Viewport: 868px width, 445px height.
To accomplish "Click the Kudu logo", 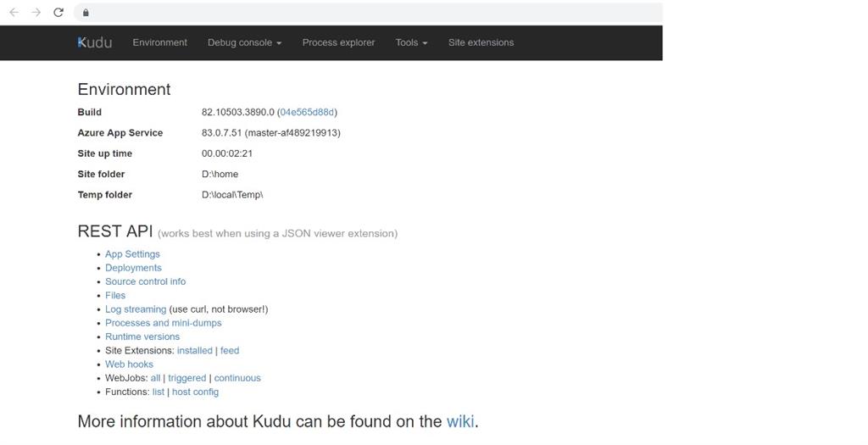I will pyautogui.click(x=94, y=42).
